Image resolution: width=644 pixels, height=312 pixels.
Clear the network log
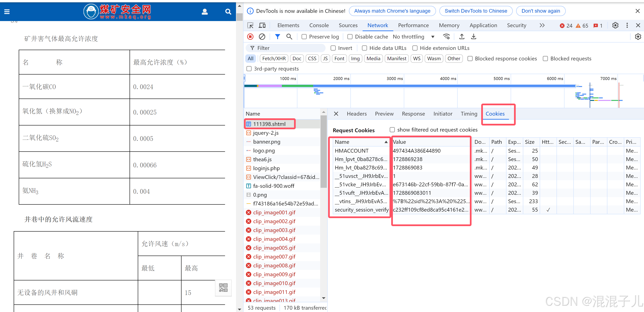pos(262,37)
